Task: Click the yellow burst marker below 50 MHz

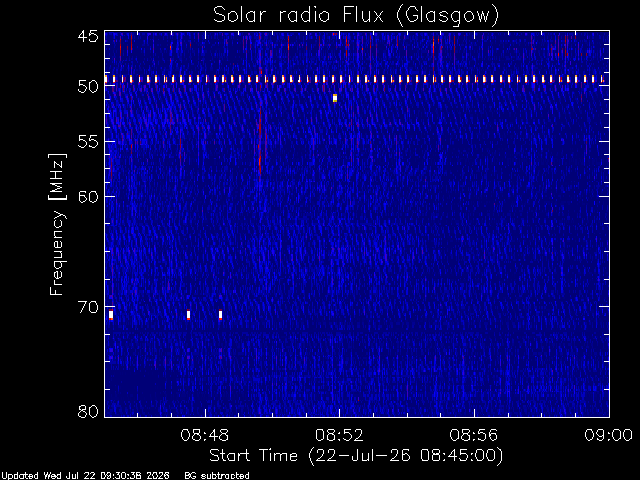Action: point(335,98)
